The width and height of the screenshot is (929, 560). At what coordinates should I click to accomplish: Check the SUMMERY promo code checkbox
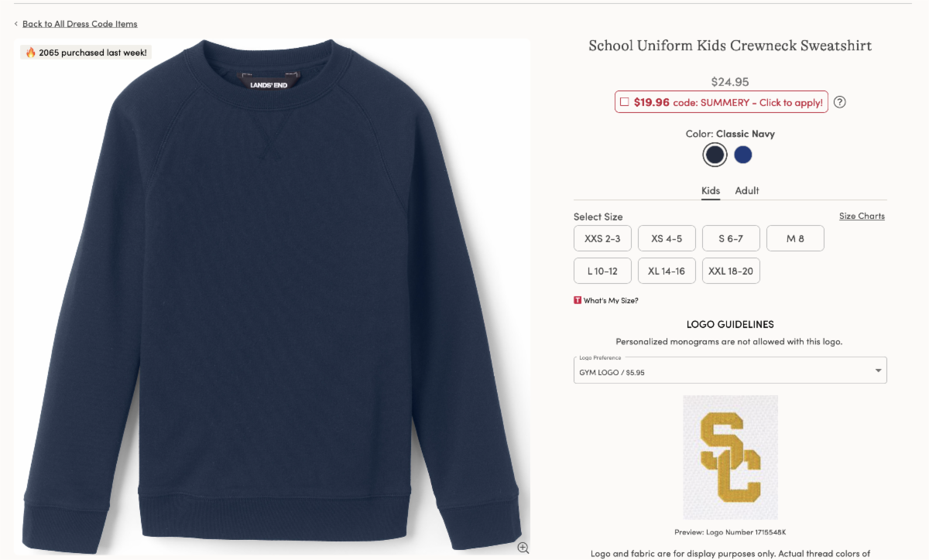[624, 102]
